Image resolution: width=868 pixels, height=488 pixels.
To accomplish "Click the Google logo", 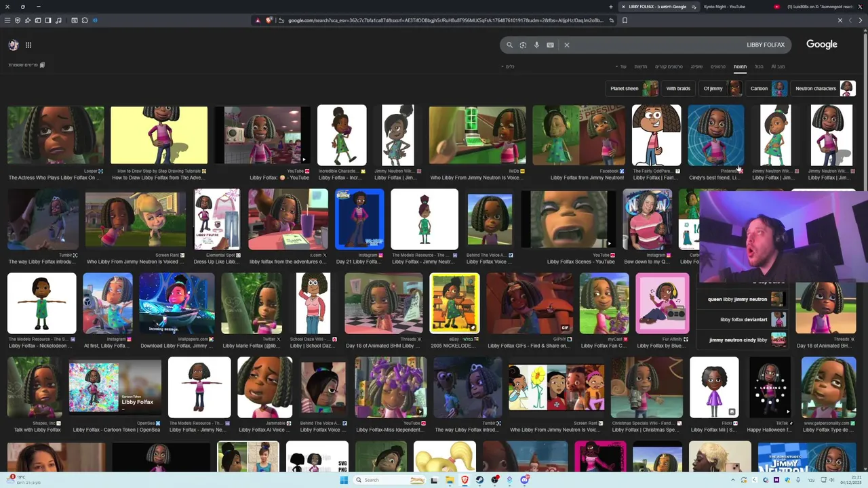I will (x=822, y=45).
